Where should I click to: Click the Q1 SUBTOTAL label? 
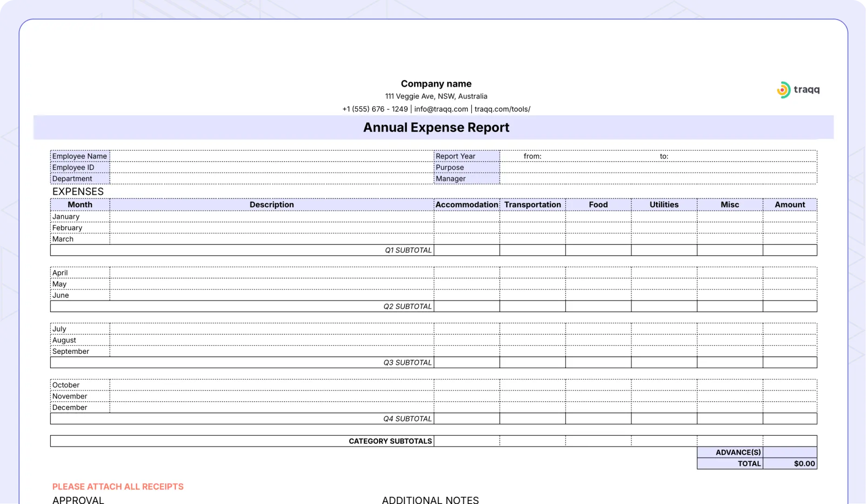tap(408, 250)
